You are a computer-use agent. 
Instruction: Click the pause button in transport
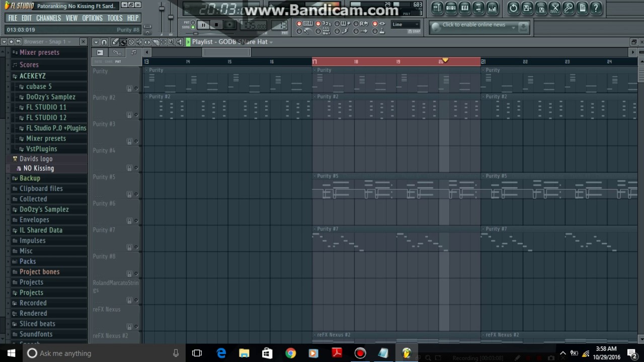[203, 25]
